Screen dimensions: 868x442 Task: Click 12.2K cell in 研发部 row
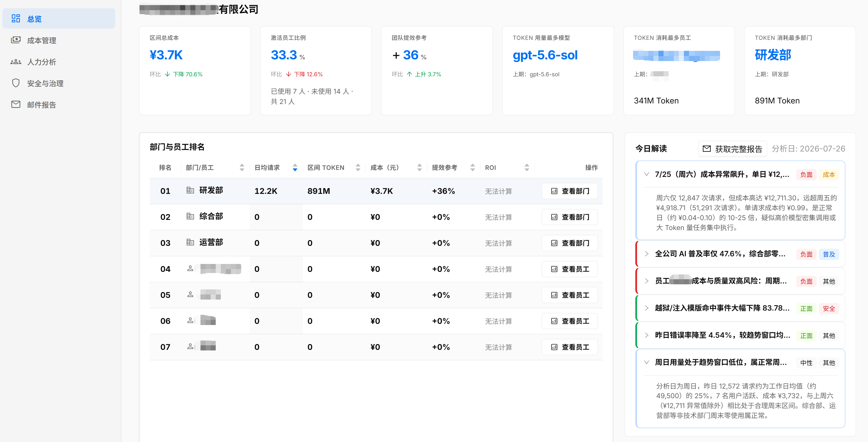[x=265, y=191]
